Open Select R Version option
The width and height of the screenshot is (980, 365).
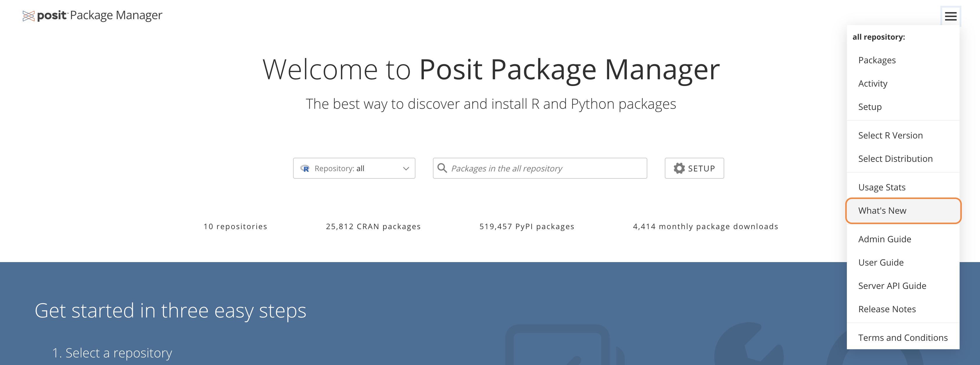coord(890,136)
